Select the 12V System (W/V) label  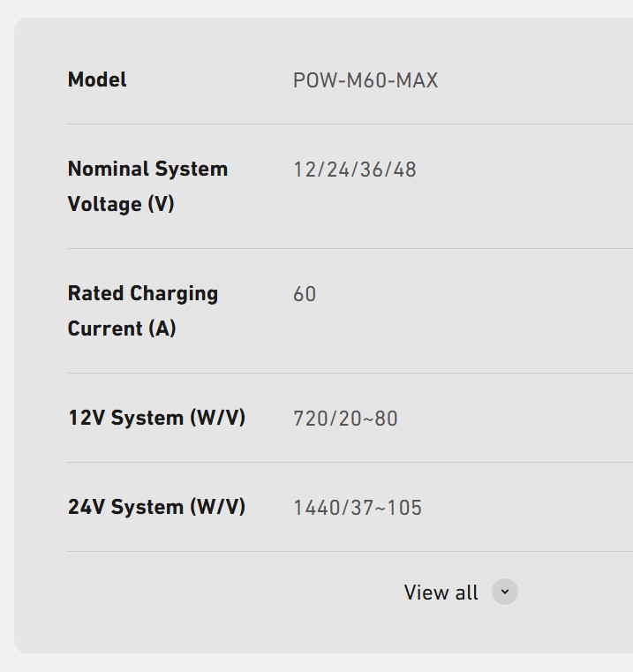pos(157,418)
